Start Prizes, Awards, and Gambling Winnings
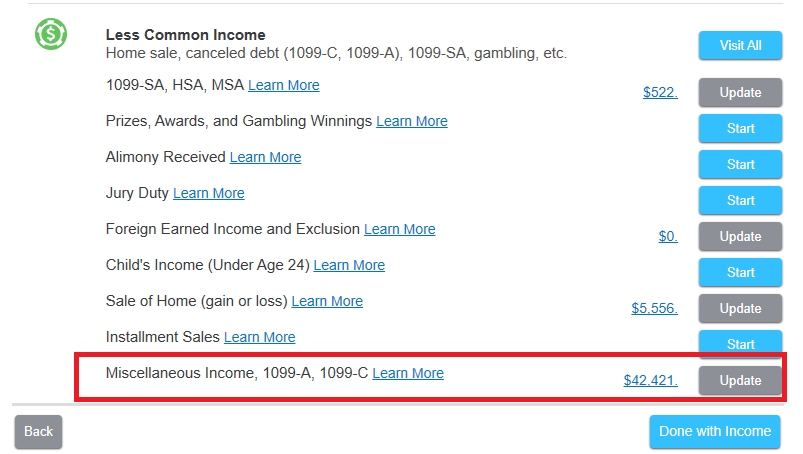 (x=740, y=129)
